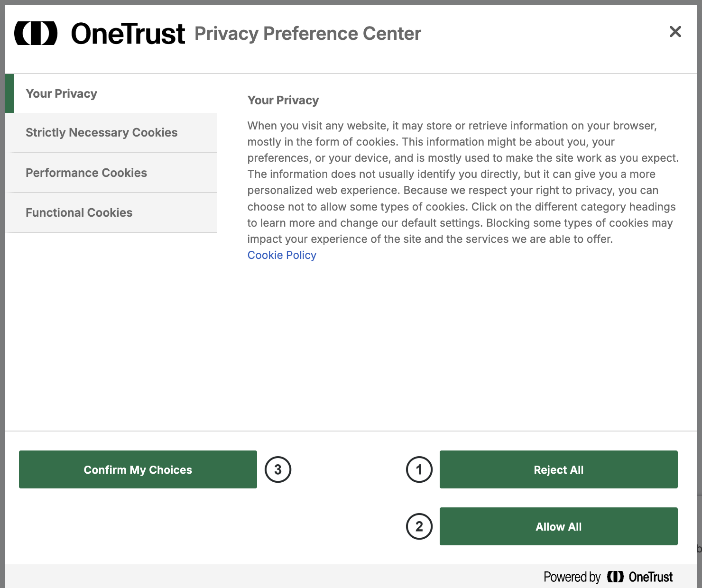Click the Confirm My Choices button

pos(138,469)
